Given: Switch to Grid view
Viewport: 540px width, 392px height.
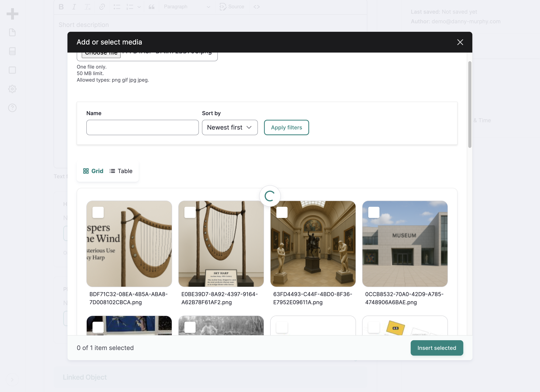Looking at the screenshot, I should [93, 171].
